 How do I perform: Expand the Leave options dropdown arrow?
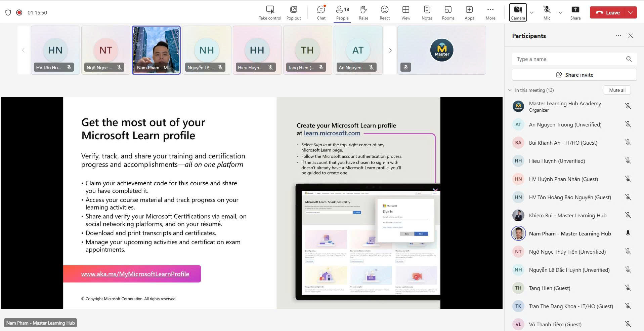(x=631, y=12)
